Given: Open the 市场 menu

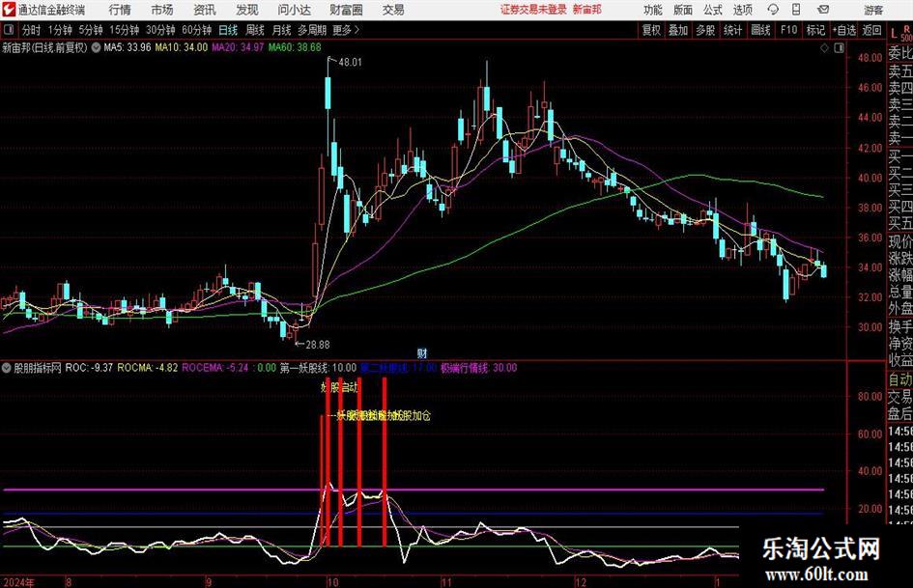Looking at the screenshot, I should coord(162,10).
